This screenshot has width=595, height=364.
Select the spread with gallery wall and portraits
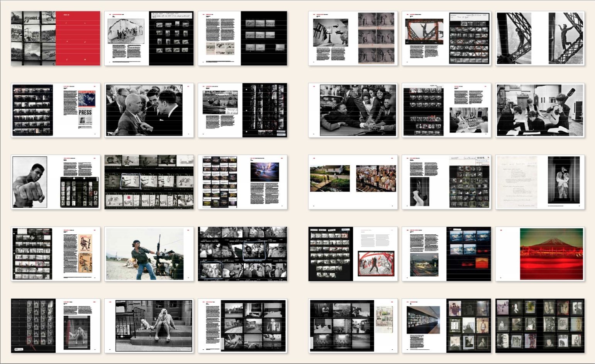pos(446,326)
